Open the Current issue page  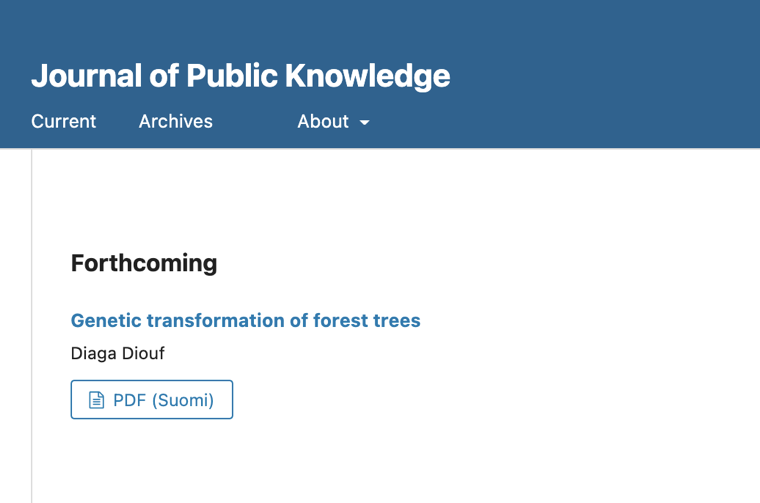(63, 122)
